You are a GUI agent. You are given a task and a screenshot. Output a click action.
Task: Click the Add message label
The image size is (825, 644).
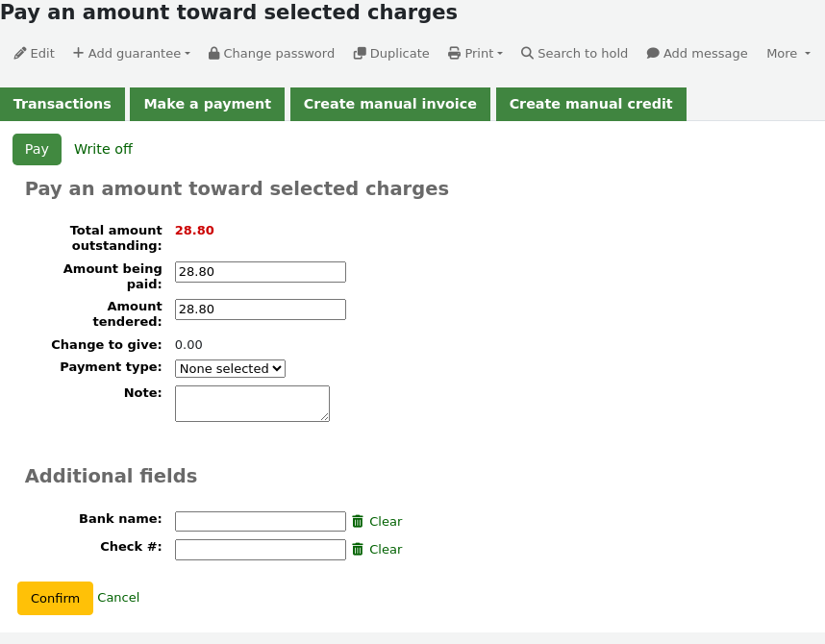(x=705, y=53)
